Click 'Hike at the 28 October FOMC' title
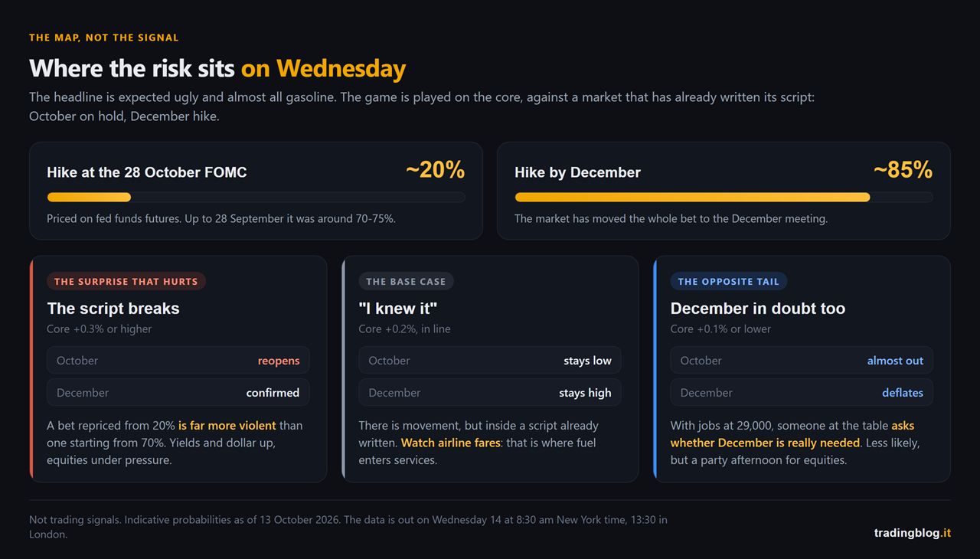The width and height of the screenshot is (980, 559). click(x=147, y=172)
